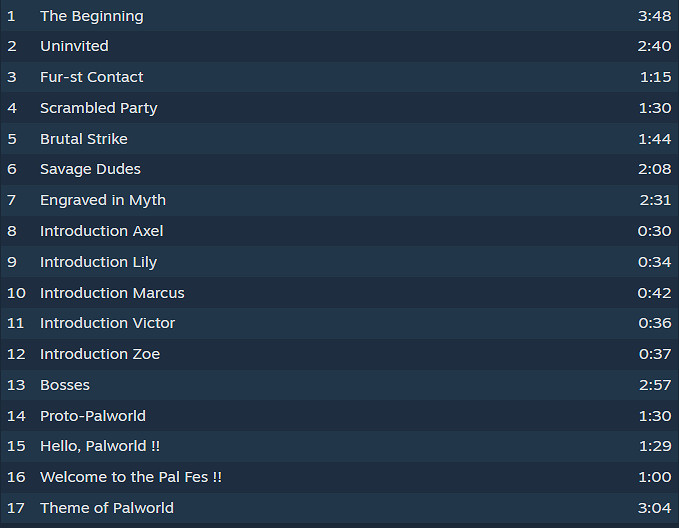Viewport: 679px width, 528px height.
Task: Click the Introduction Lily track
Action: pyautogui.click(x=98, y=262)
